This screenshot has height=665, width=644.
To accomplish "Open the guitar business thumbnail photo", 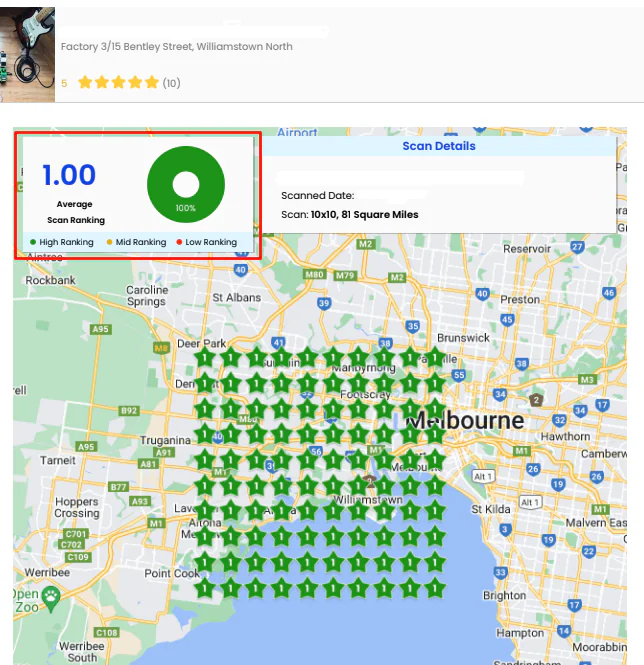I will (27, 54).
